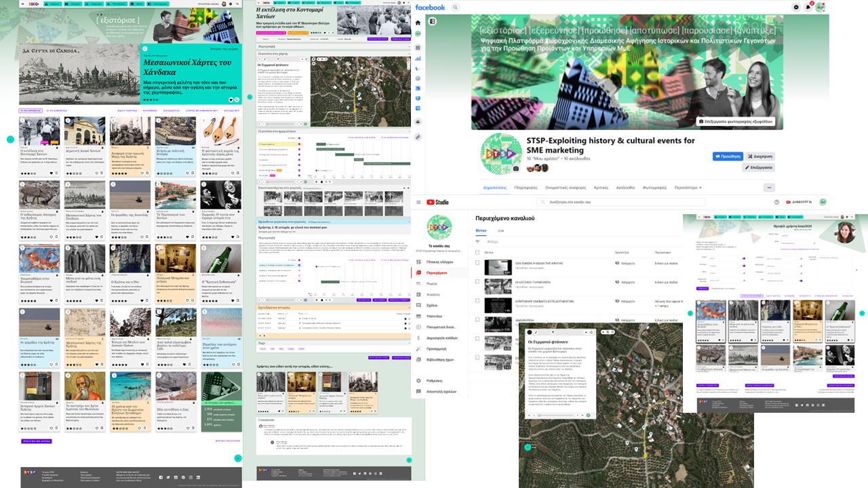868x488 pixels.
Task: Open Δημιουργία εσόδων in YouTube Studio sidebar
Action: point(439,338)
